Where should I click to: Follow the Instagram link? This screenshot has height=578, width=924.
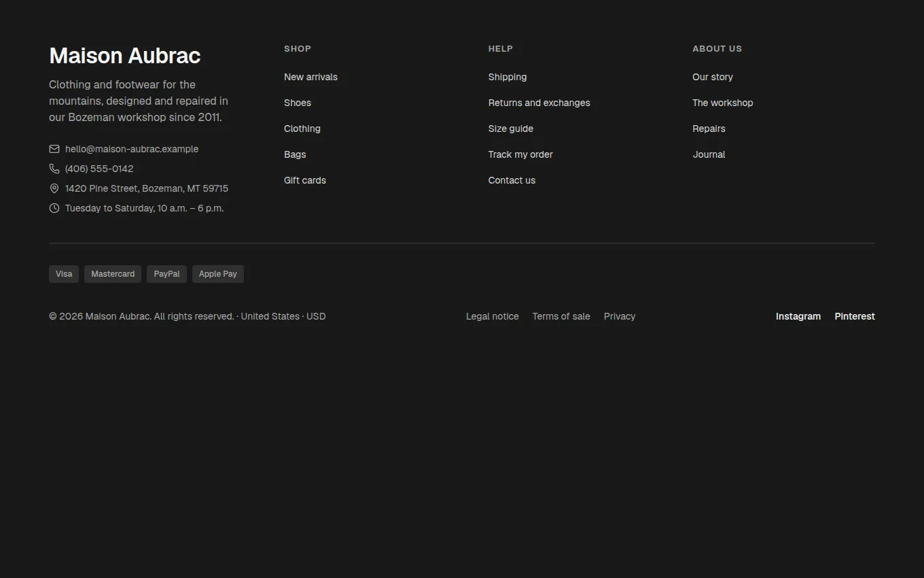pyautogui.click(x=798, y=316)
